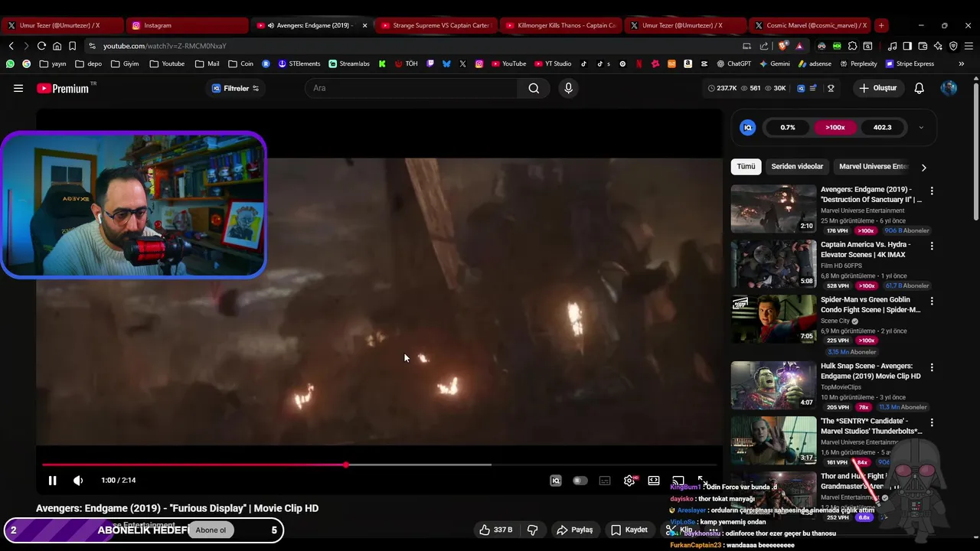Viewport: 980px width, 551px height.
Task: Open the Gemini bookmark
Action: coord(774,64)
